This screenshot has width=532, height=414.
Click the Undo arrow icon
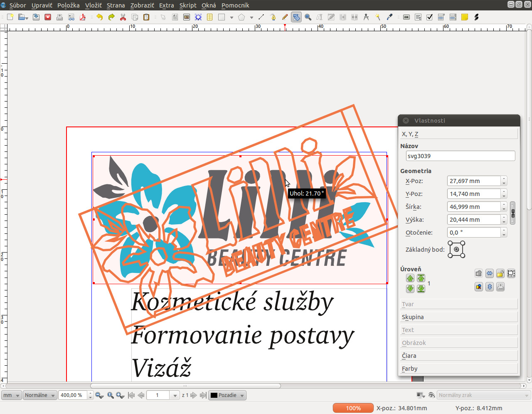[99, 17]
